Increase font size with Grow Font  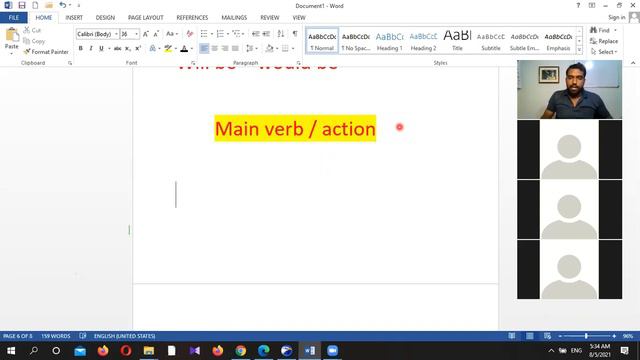pyautogui.click(x=146, y=34)
